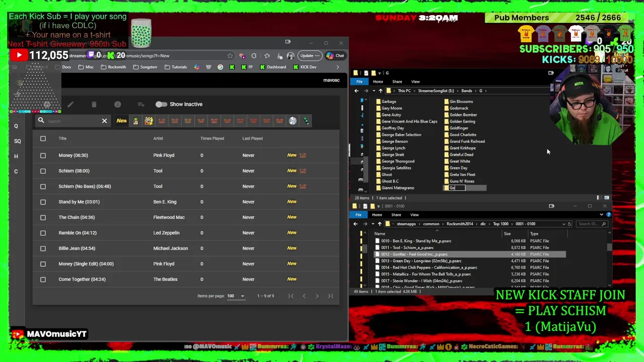Show more bookmarks with chevron
The image size is (644, 362).
[338, 67]
